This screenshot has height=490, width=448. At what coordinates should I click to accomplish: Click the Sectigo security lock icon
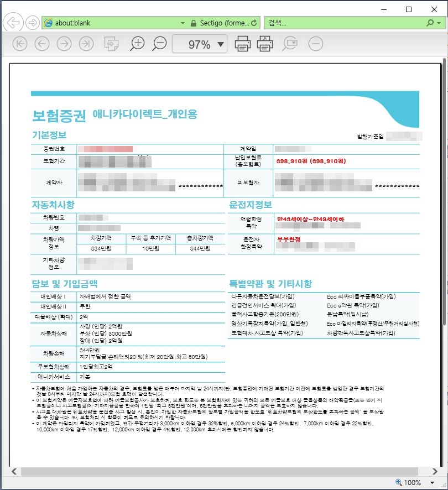pos(194,23)
